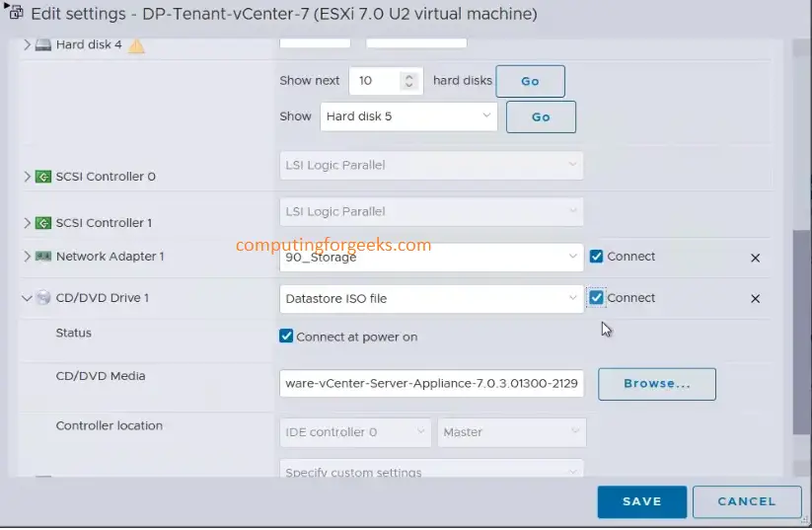Image resolution: width=812 pixels, height=530 pixels.
Task: Toggle Connect checkbox for CD/DVD Drive 1
Action: (596, 297)
